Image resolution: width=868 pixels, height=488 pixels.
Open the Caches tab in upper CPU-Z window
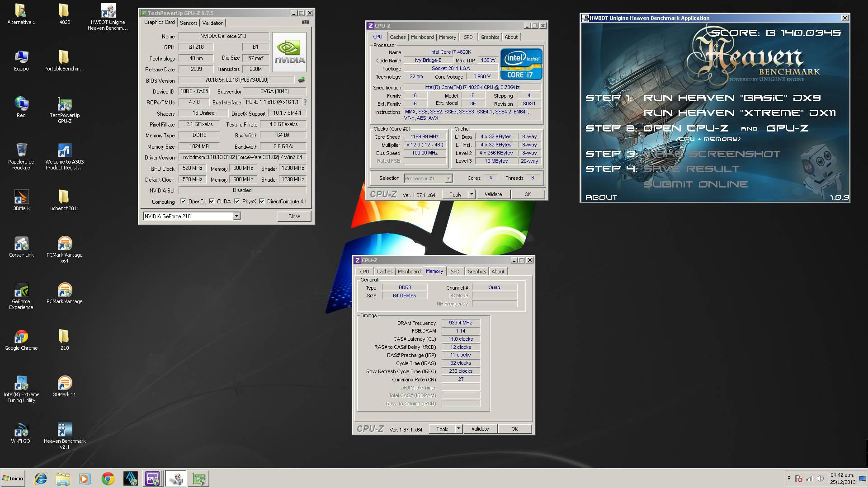(398, 37)
